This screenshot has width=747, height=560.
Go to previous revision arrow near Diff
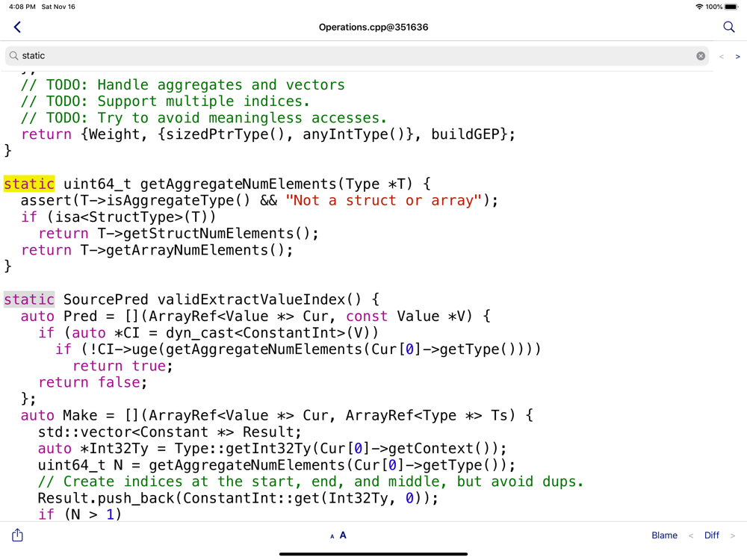pyautogui.click(x=691, y=535)
